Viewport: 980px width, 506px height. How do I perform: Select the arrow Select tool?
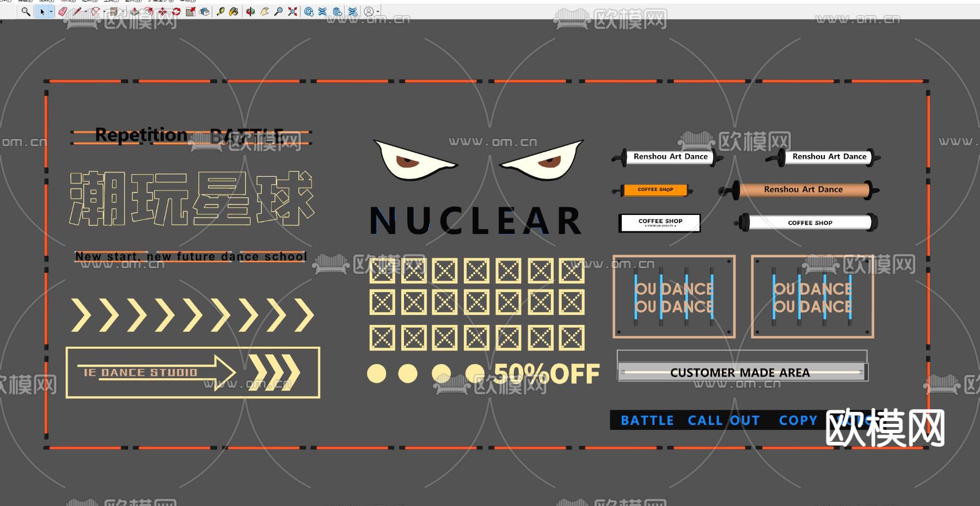pos(42,11)
